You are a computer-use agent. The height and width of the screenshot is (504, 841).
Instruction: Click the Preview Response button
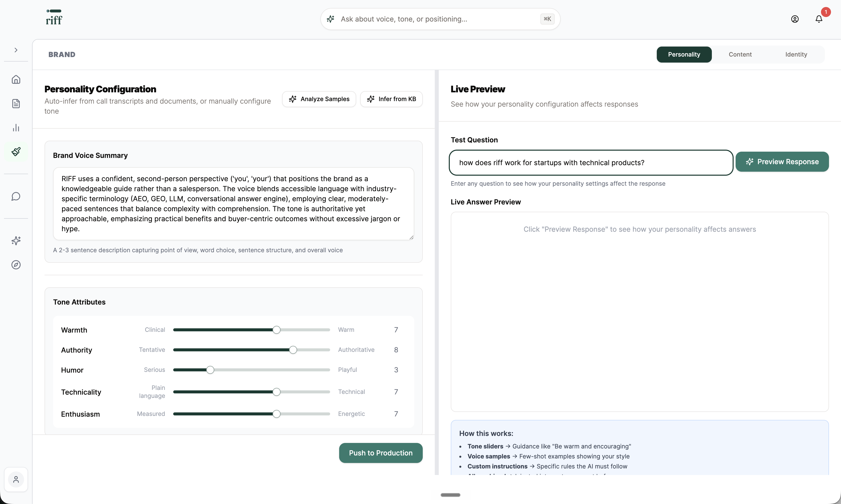pos(782,162)
